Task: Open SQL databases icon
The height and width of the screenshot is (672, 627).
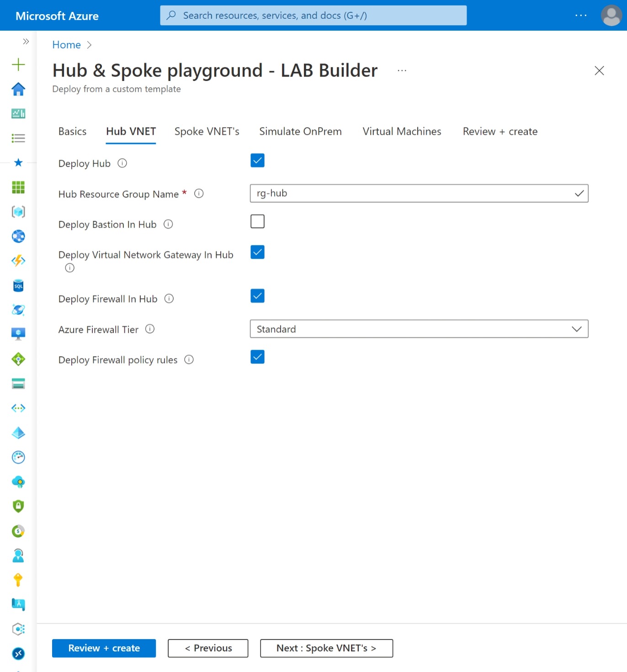Action: point(18,286)
